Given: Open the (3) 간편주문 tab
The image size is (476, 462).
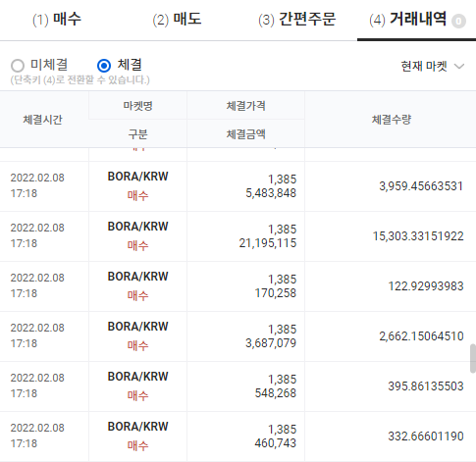Looking at the screenshot, I should [x=297, y=19].
